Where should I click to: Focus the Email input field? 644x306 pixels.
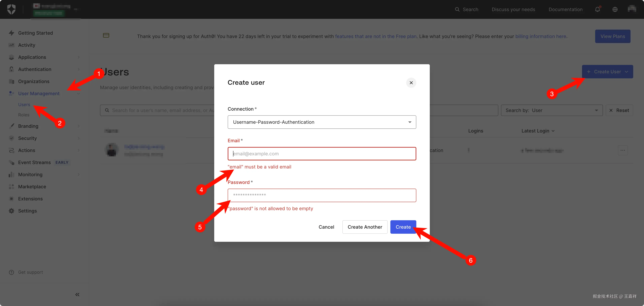point(321,154)
